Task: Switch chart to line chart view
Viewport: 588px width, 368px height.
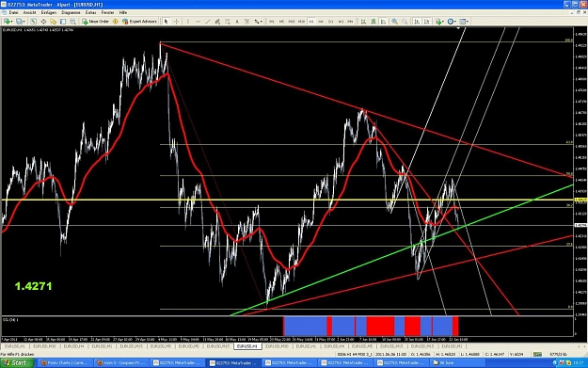Action: coord(383,22)
